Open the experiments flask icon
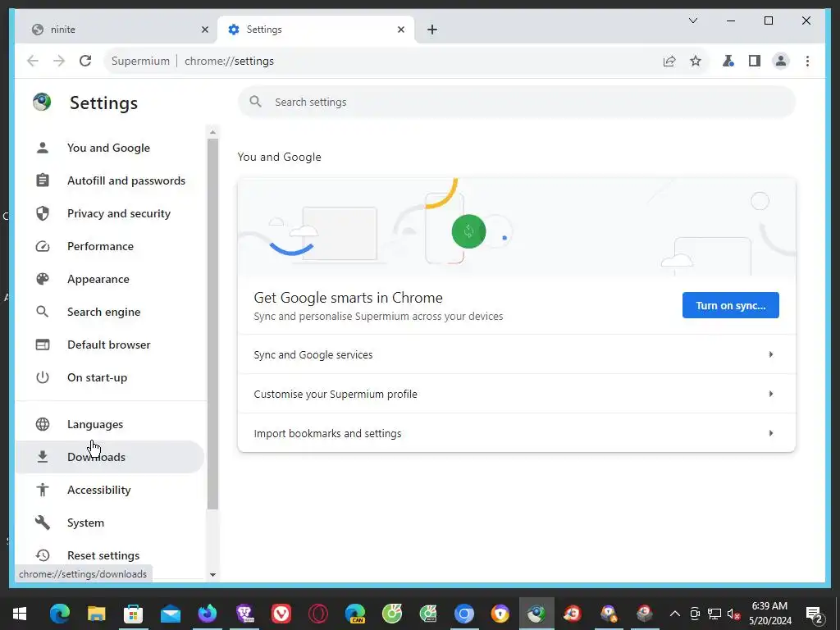 tap(728, 61)
